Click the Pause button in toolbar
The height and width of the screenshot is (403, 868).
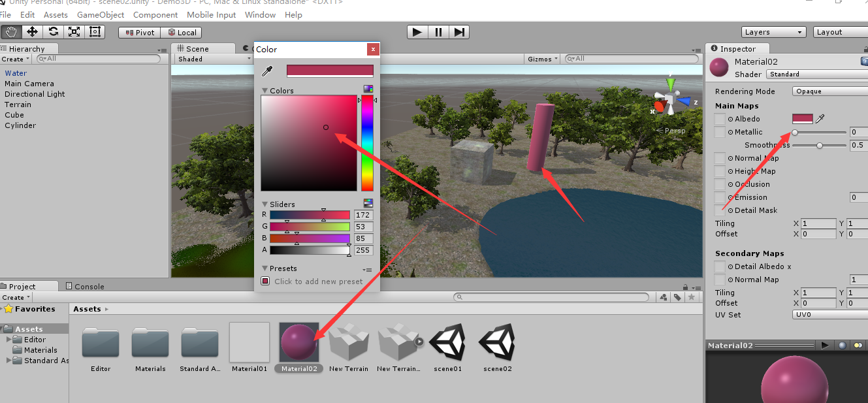[438, 31]
